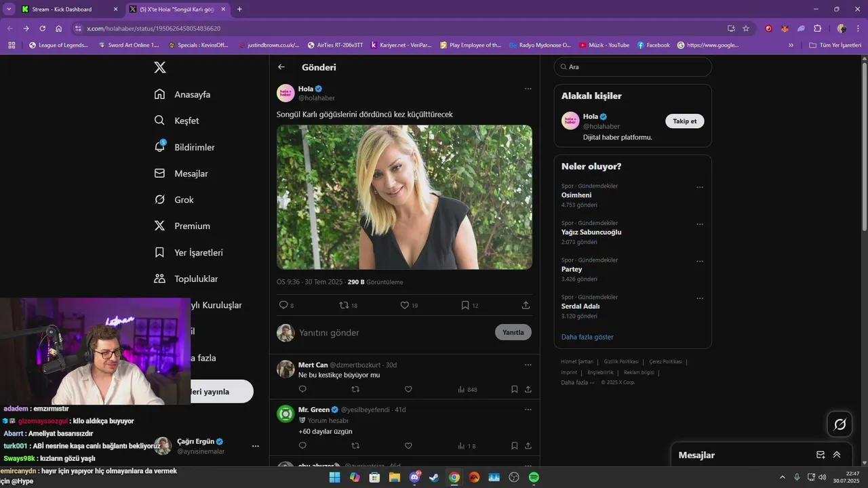
Task: Open account menu beside Çağrı Ergün
Action: pyautogui.click(x=256, y=446)
